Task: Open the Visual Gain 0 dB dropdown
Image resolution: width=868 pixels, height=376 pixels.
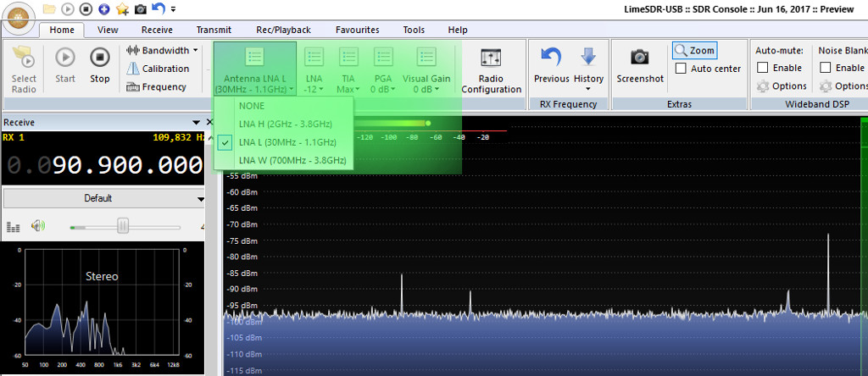Action: pos(426,69)
